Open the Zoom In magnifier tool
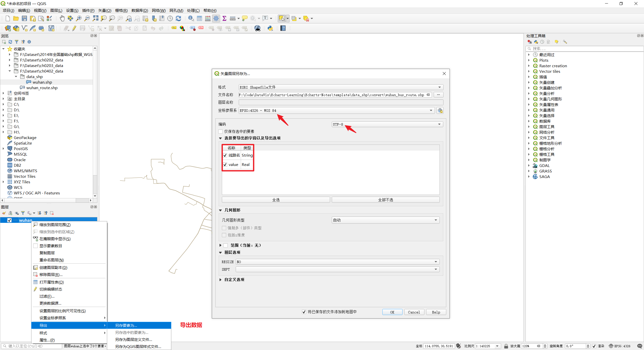This screenshot has height=350, width=644. click(x=79, y=18)
